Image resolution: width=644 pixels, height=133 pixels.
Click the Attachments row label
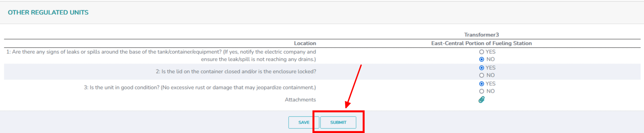tap(300, 100)
